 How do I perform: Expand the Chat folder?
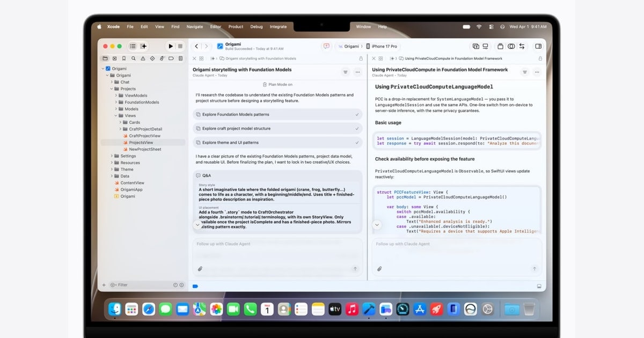point(112,82)
